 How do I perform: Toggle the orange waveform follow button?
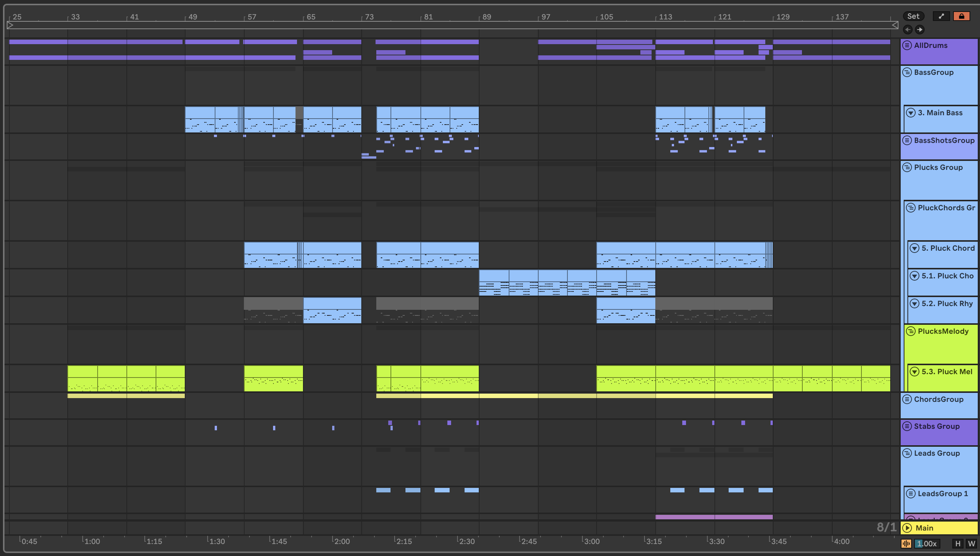pos(906,543)
